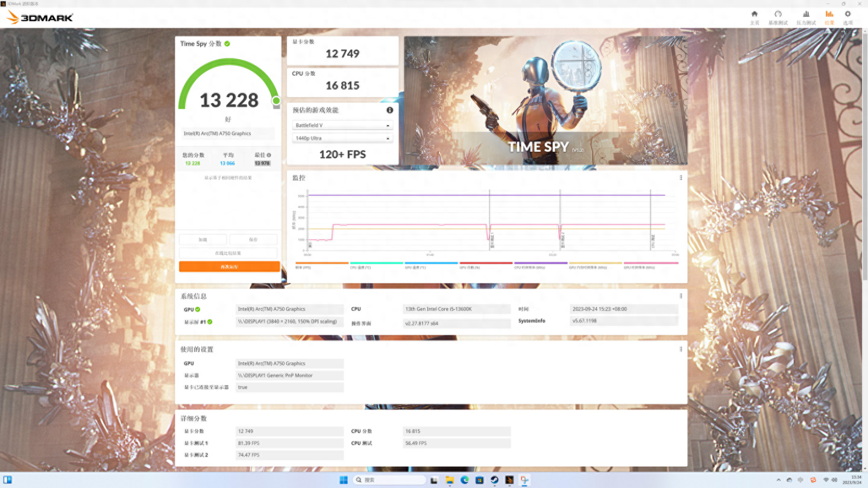Open the 压力测试 stress test icon

(x=806, y=14)
